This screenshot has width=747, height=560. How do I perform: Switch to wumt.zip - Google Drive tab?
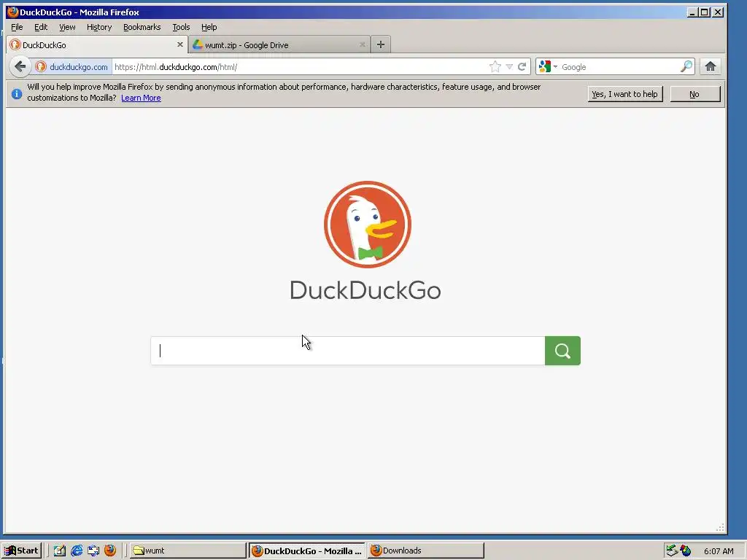279,44
